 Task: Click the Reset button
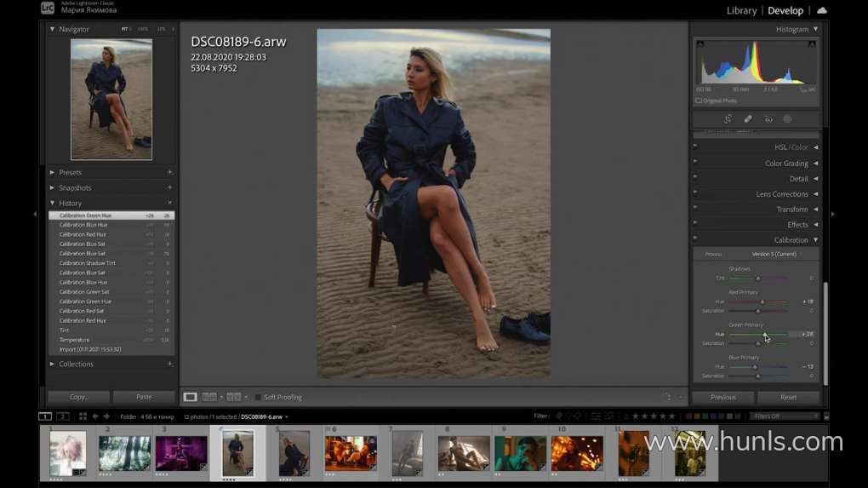pos(788,397)
